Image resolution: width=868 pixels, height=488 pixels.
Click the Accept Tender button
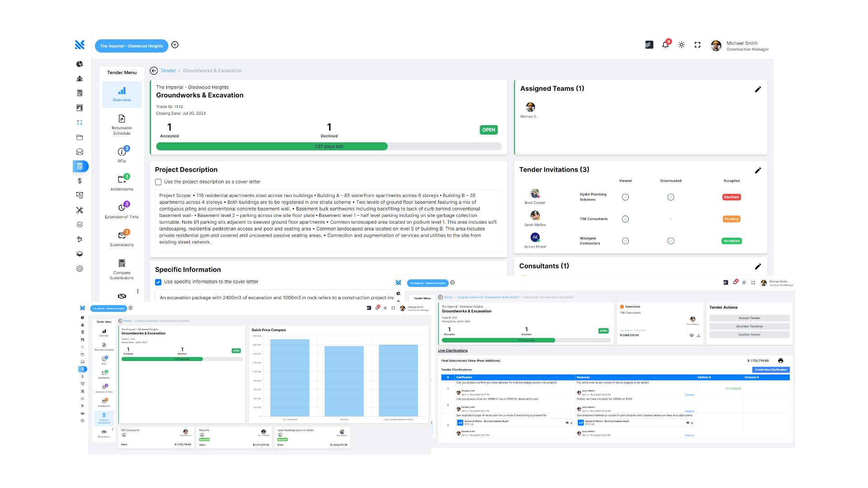coord(749,318)
